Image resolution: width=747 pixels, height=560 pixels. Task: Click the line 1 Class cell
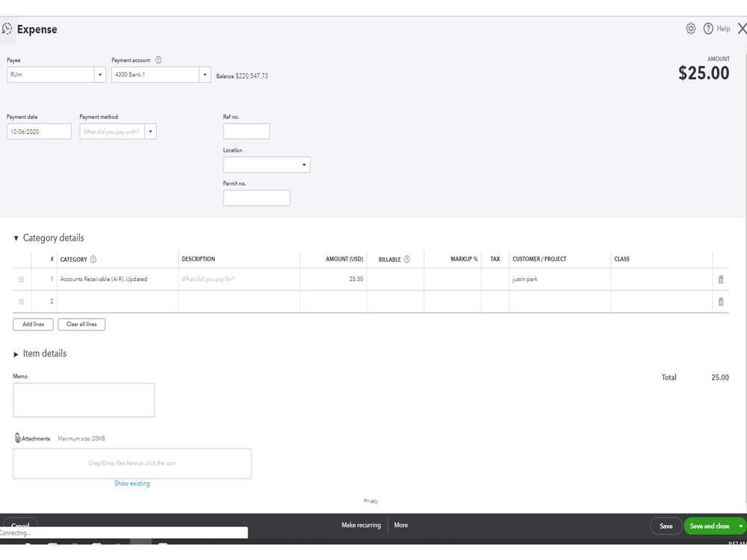click(x=661, y=280)
